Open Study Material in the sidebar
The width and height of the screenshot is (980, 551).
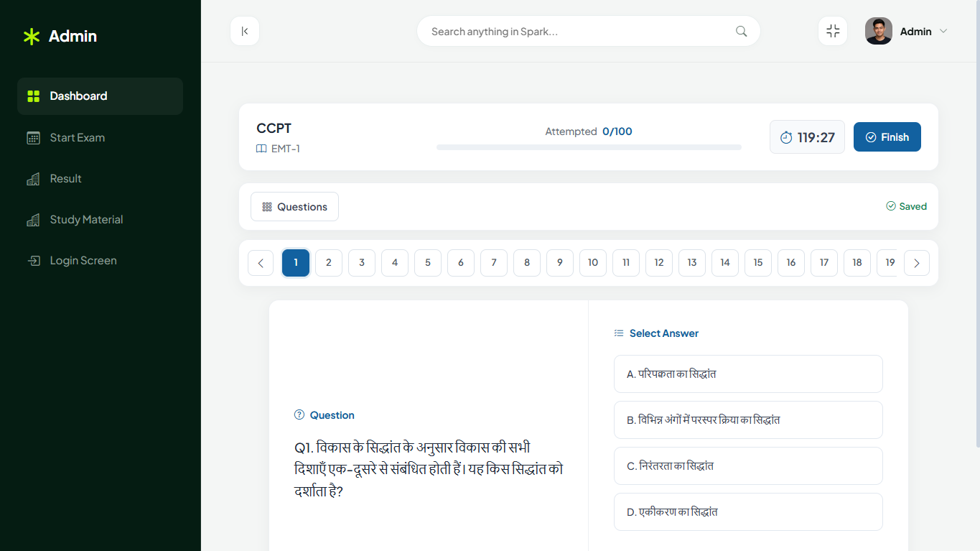(x=100, y=220)
